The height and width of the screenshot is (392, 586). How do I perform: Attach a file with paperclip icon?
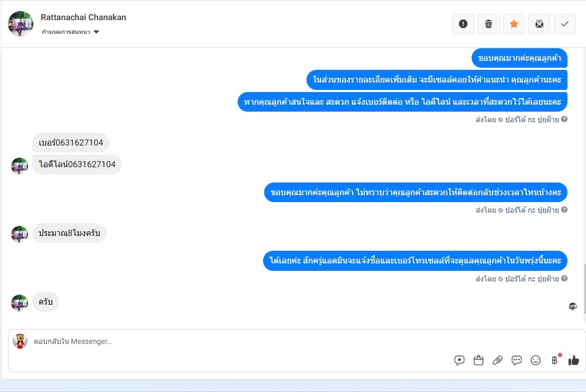click(498, 360)
